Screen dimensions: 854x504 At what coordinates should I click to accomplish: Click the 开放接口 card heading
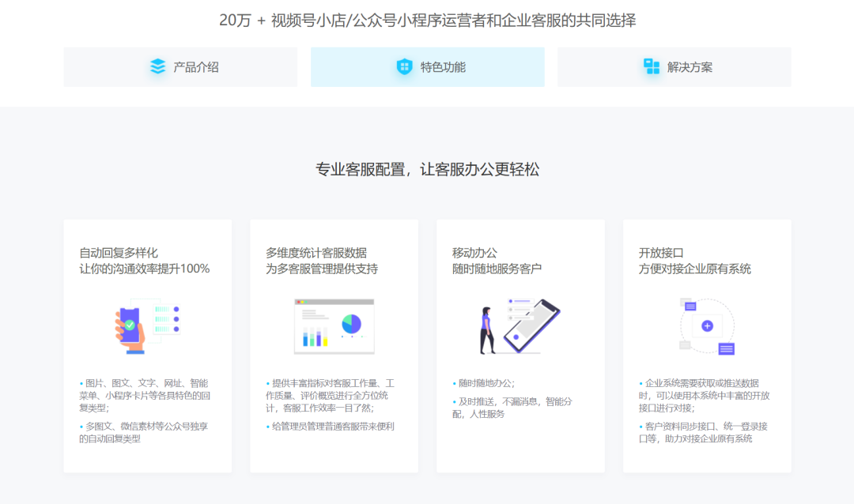661,253
